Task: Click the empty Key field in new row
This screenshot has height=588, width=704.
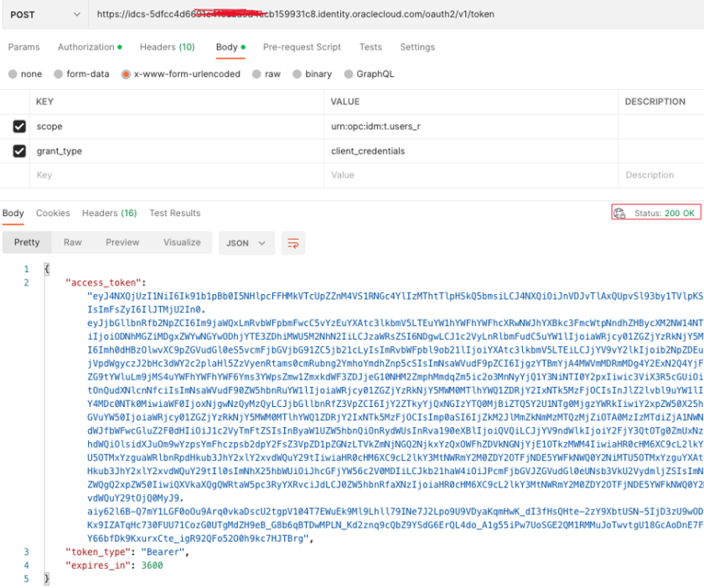Action: click(168, 175)
